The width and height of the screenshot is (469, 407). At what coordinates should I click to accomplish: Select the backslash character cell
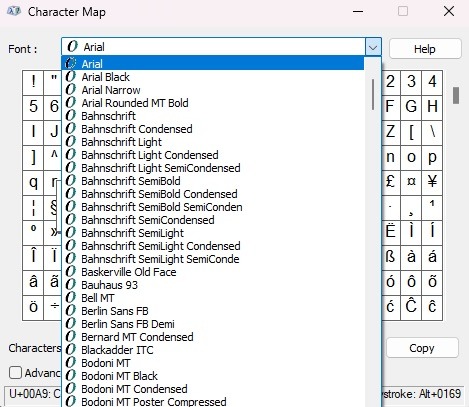click(432, 132)
